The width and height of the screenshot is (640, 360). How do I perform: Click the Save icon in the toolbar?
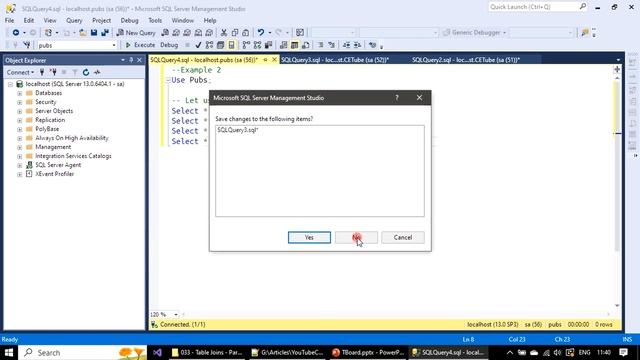[94, 33]
